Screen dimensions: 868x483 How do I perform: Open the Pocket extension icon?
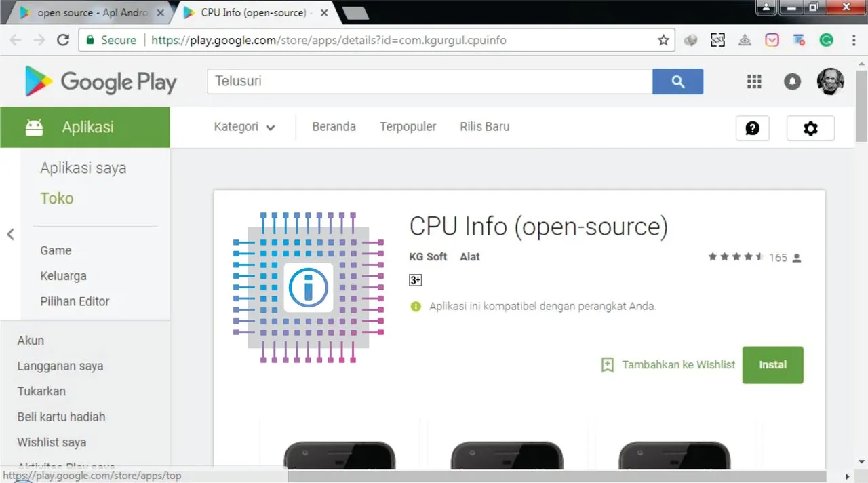(x=772, y=40)
